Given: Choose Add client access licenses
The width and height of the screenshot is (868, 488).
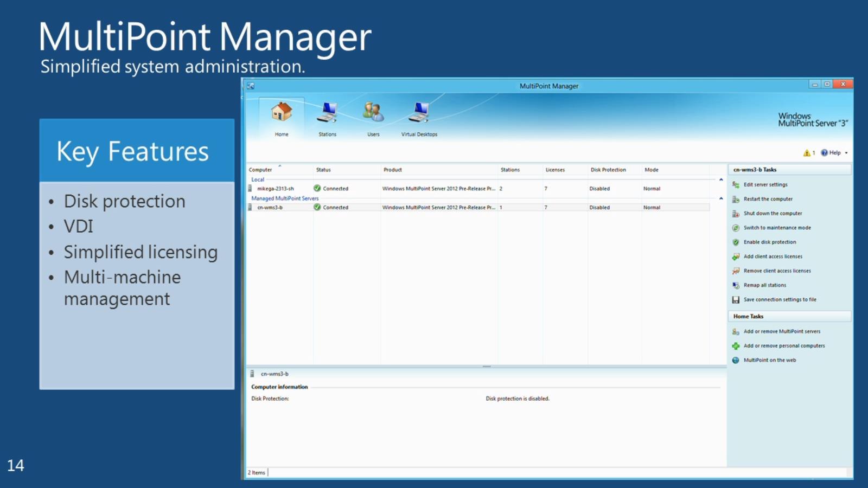Looking at the screenshot, I should [x=773, y=256].
